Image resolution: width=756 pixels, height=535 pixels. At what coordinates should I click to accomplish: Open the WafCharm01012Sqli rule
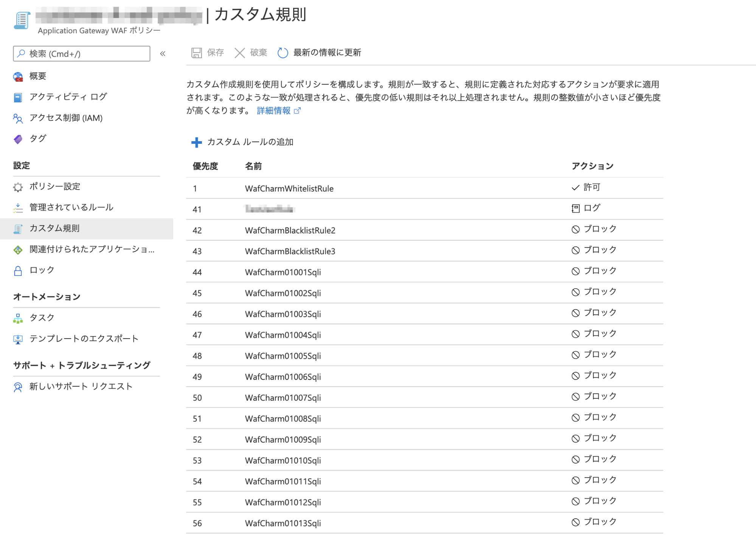pyautogui.click(x=283, y=502)
